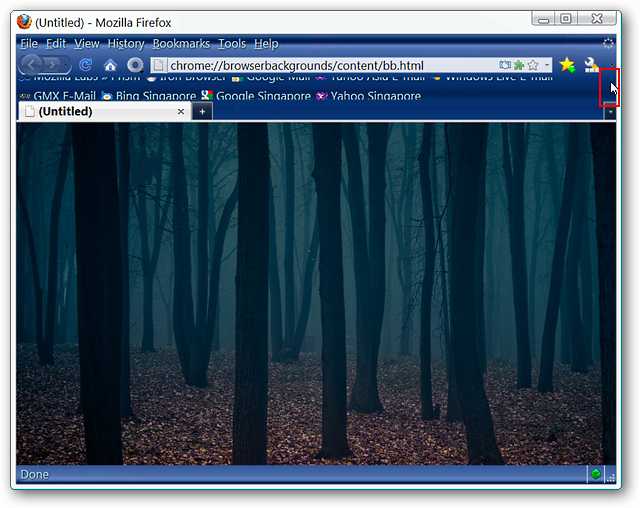Go forward to the next page
Viewport: 640px width, 508px height.
pos(54,64)
